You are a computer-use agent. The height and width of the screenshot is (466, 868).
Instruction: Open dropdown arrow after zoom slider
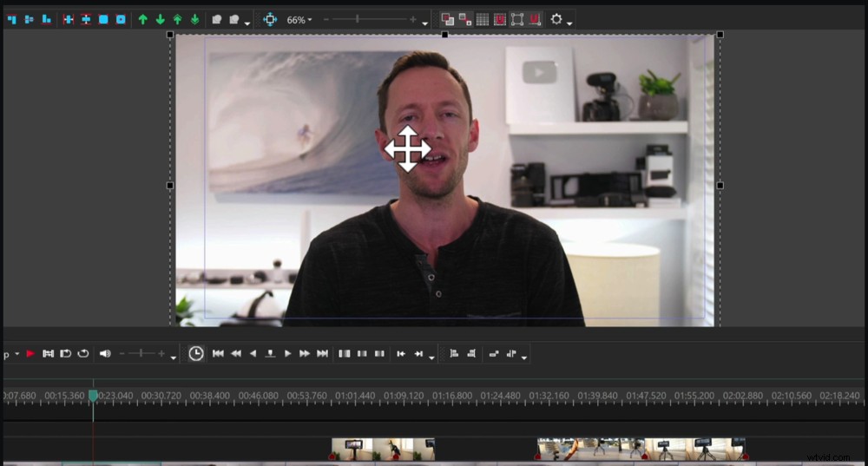tap(424, 23)
